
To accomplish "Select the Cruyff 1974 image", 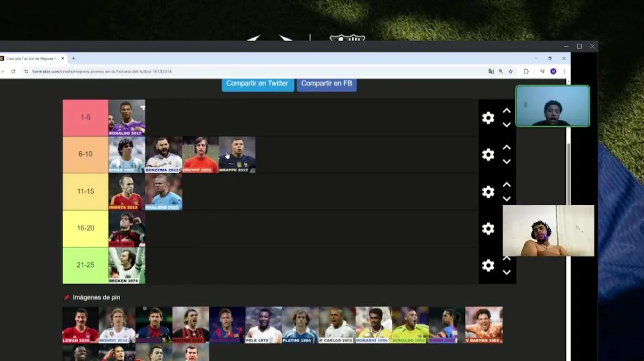I will coord(200,155).
